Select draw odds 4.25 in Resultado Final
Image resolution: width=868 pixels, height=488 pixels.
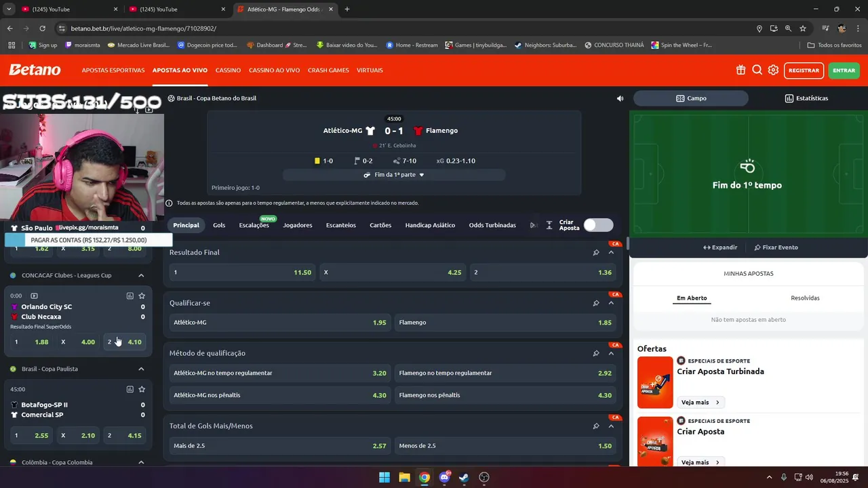click(393, 272)
